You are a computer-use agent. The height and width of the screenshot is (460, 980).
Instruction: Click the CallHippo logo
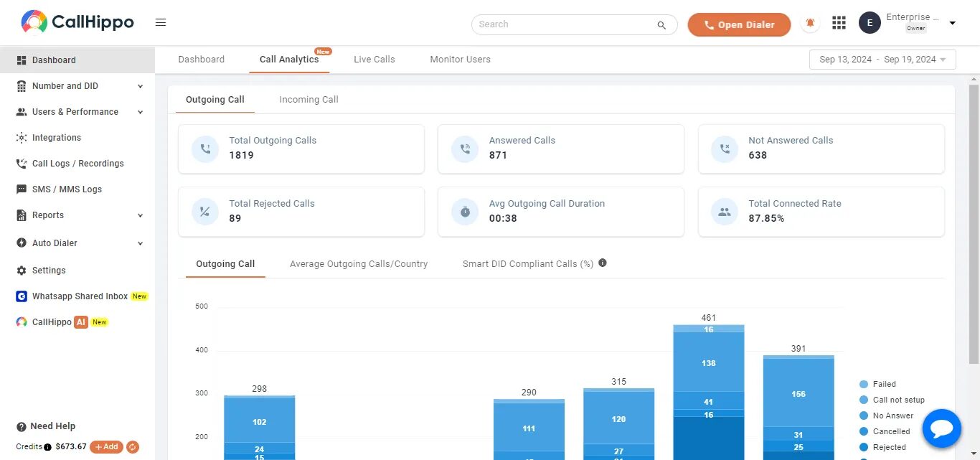coord(77,22)
